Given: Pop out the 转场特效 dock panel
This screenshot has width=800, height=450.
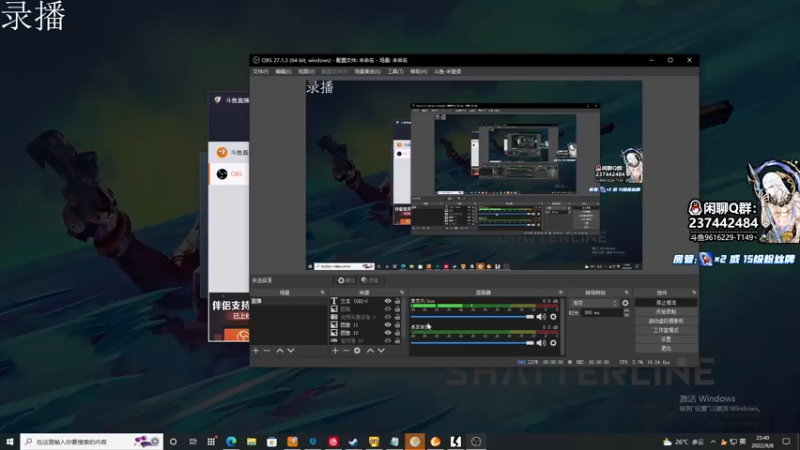Looking at the screenshot, I should (627, 292).
